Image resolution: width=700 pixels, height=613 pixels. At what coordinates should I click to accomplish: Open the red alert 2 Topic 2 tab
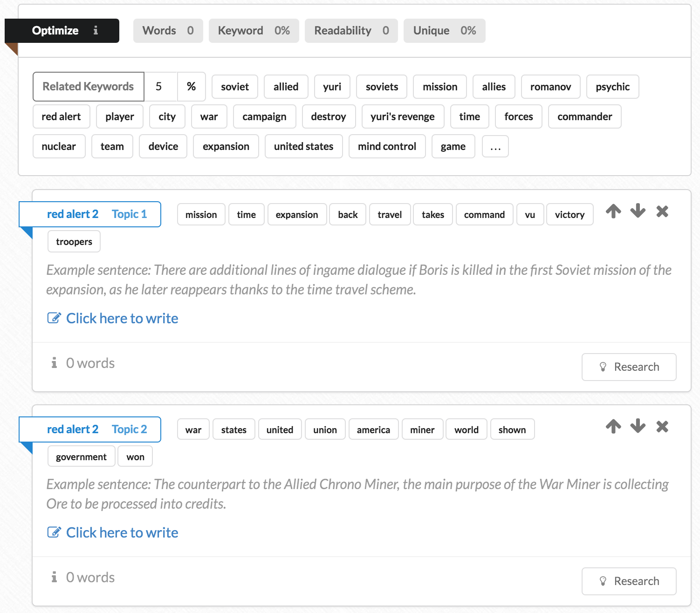point(90,429)
